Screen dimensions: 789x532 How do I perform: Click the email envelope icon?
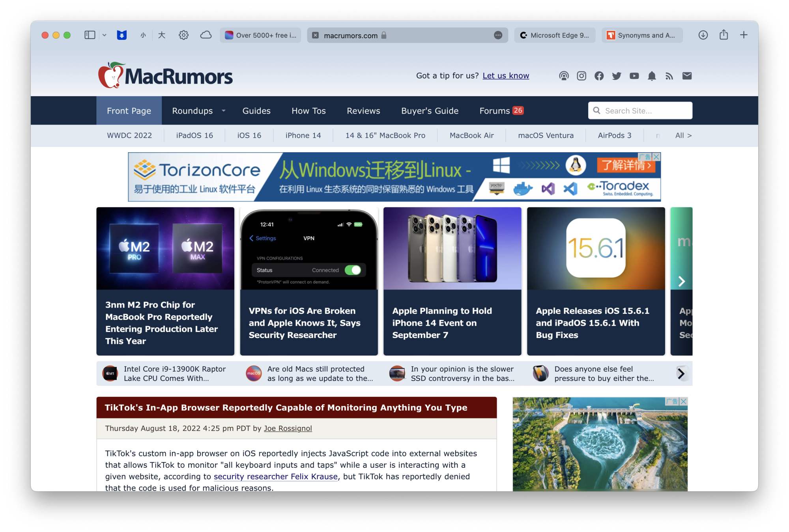tap(687, 76)
